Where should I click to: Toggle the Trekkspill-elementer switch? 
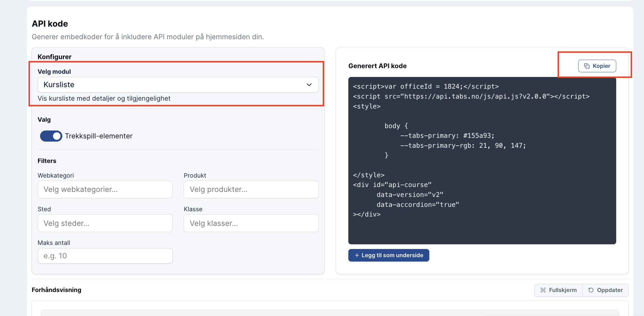tap(51, 136)
